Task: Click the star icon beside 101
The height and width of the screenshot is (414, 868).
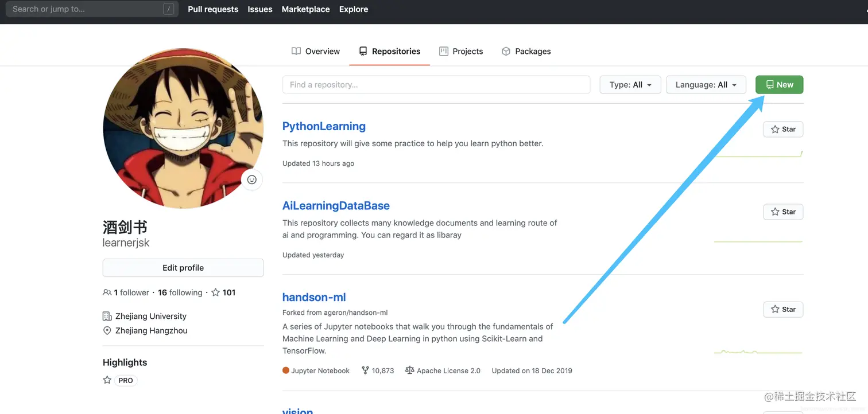Action: click(x=215, y=292)
